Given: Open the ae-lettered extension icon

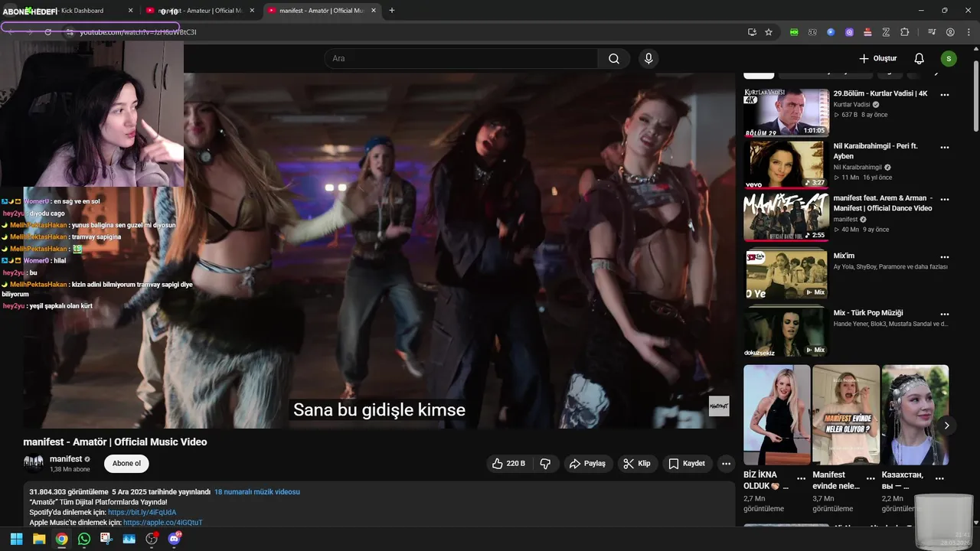Looking at the screenshot, I should (812, 32).
